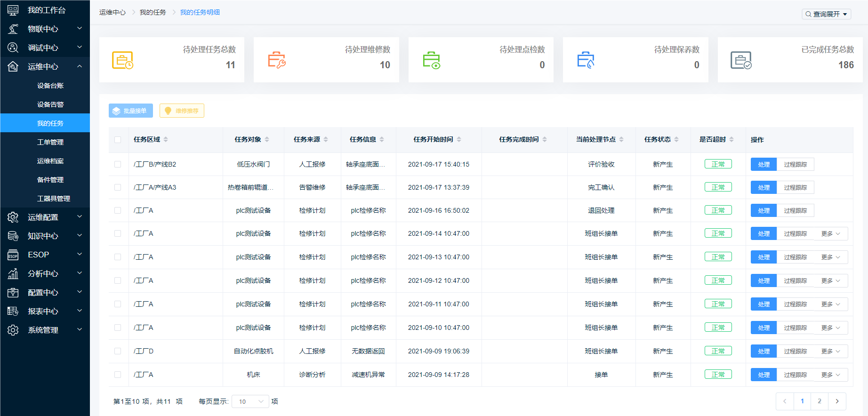The image size is (868, 416).
Task: Sort by 是否超时 column arrows
Action: point(731,139)
